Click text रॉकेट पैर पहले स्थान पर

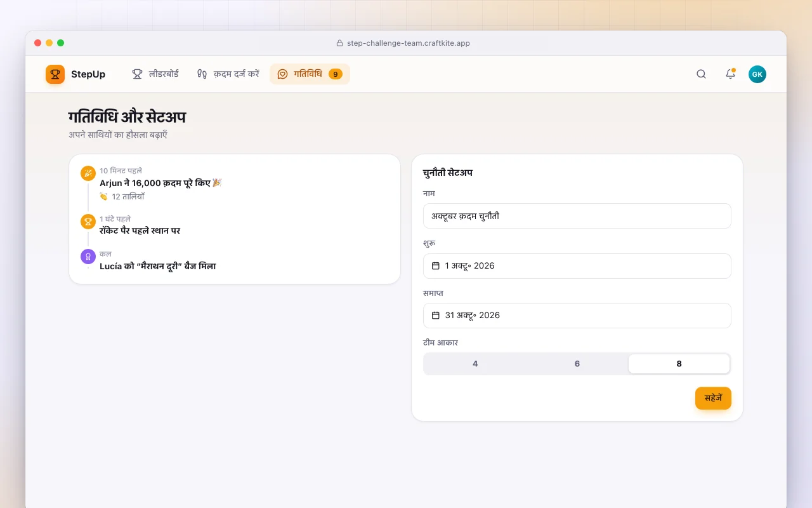[140, 231]
